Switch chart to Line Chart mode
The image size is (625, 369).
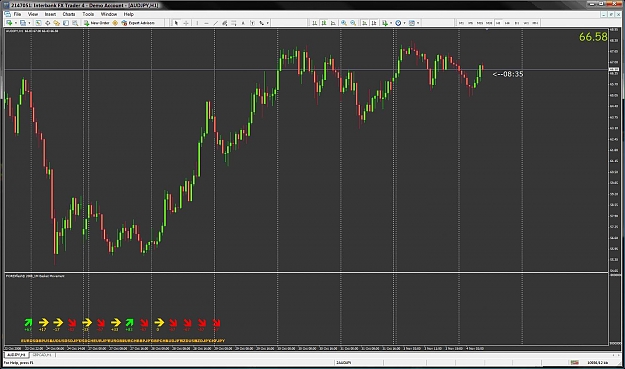coord(333,23)
